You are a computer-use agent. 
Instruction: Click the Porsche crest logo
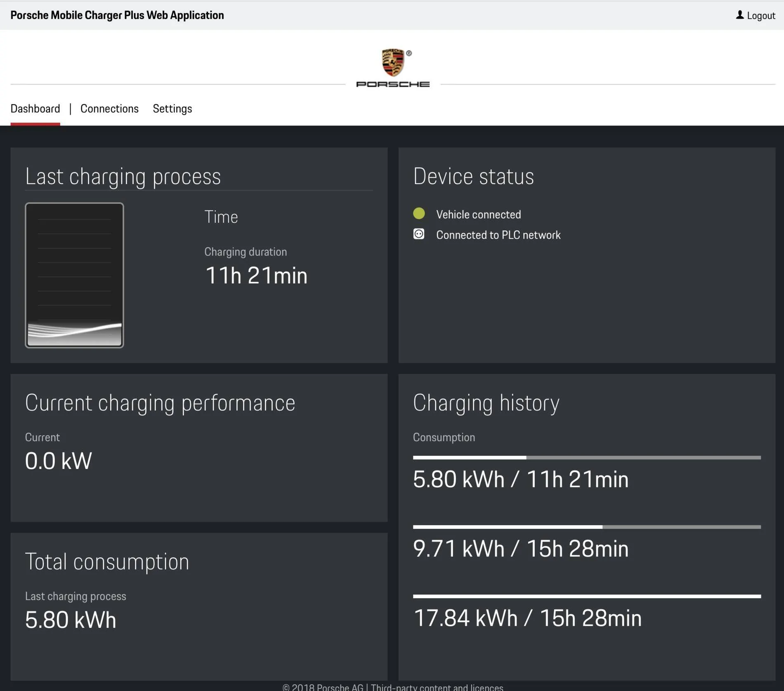tap(393, 63)
